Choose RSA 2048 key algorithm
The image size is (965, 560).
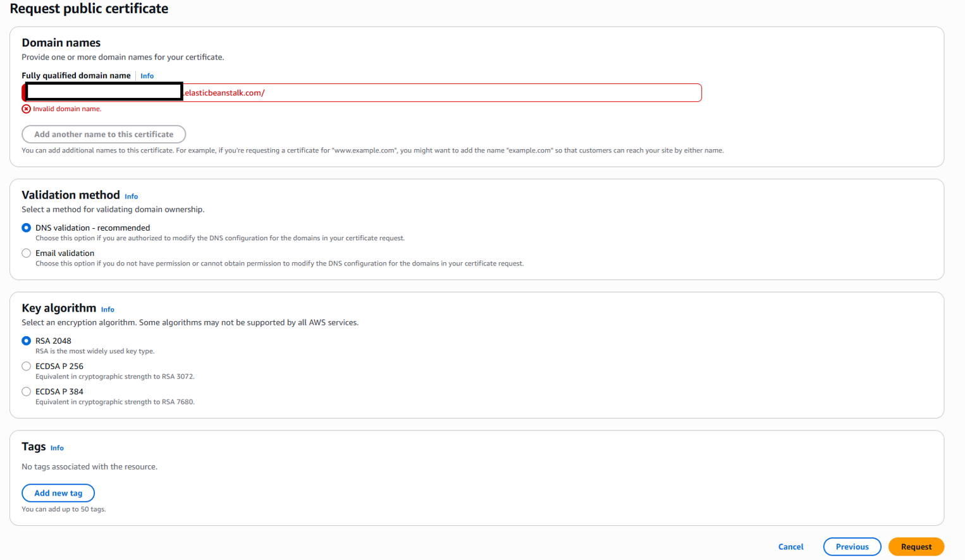(26, 341)
